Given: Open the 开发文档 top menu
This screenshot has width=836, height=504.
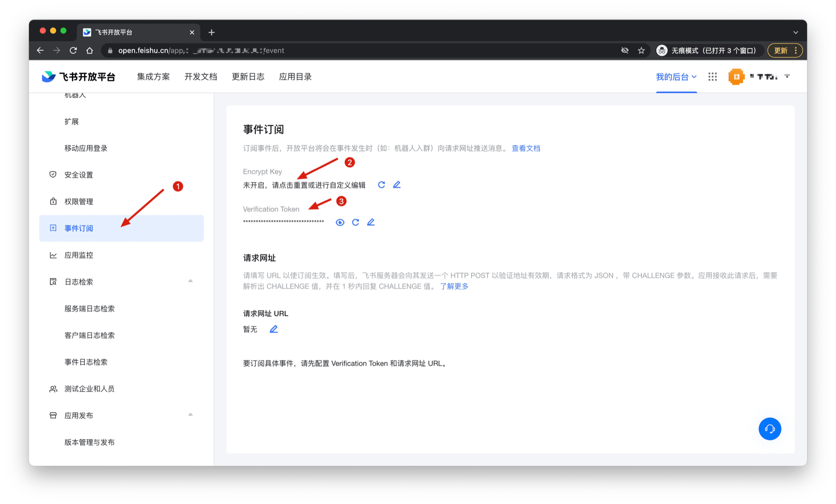Looking at the screenshot, I should tap(200, 77).
